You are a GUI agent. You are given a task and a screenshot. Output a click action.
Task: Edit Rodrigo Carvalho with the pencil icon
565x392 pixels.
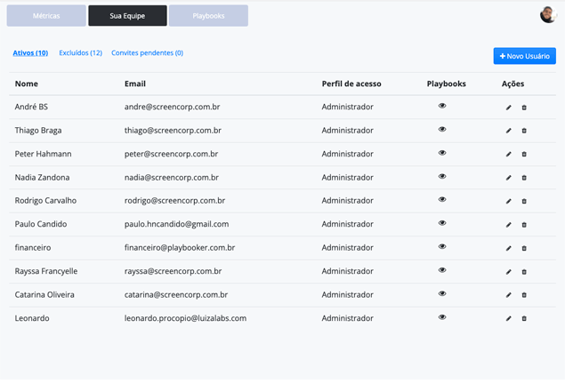pyautogui.click(x=508, y=201)
